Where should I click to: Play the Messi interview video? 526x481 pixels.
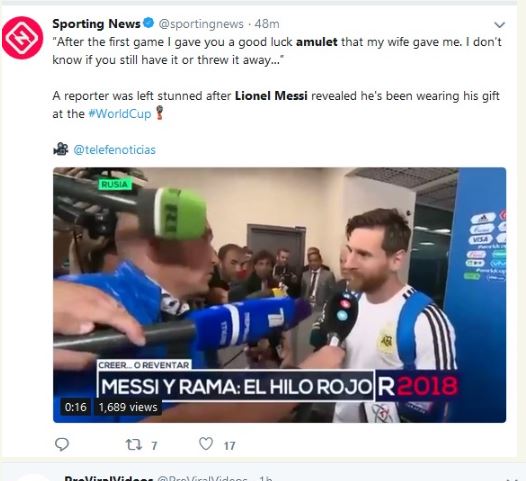pos(279,295)
